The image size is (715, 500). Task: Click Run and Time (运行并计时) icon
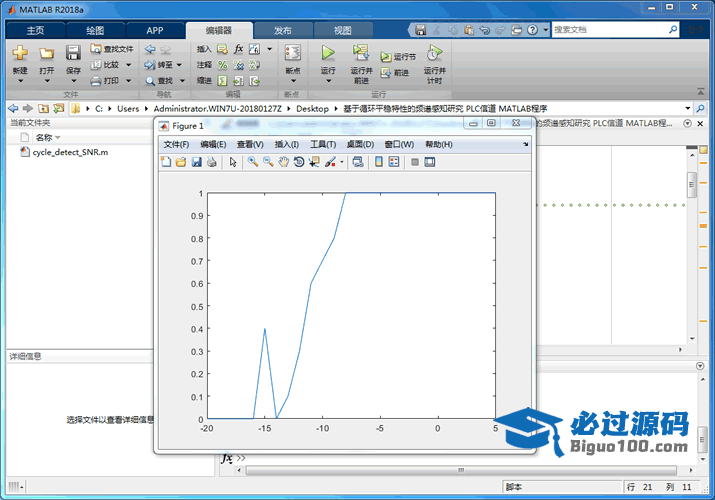(x=435, y=53)
